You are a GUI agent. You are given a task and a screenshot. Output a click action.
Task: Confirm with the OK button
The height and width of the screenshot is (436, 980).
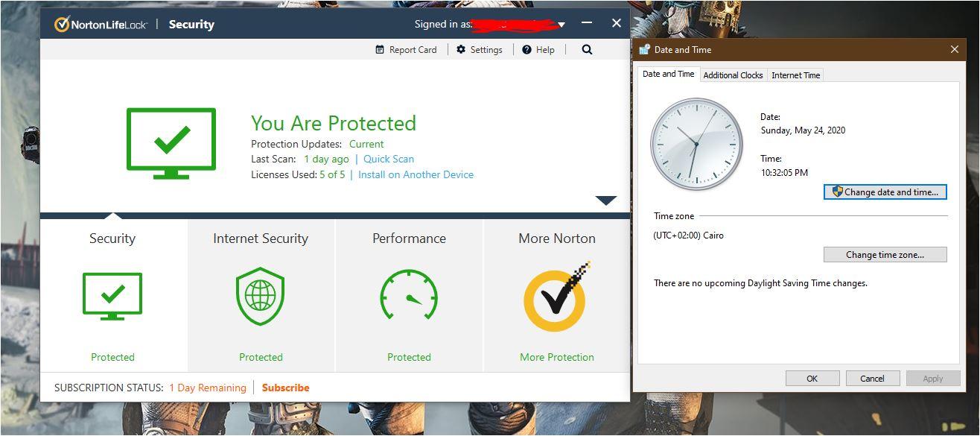pos(812,379)
